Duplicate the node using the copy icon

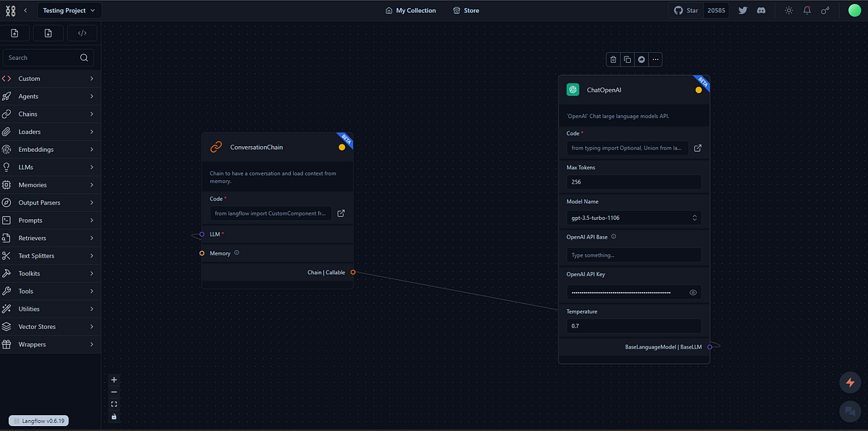[x=626, y=59]
